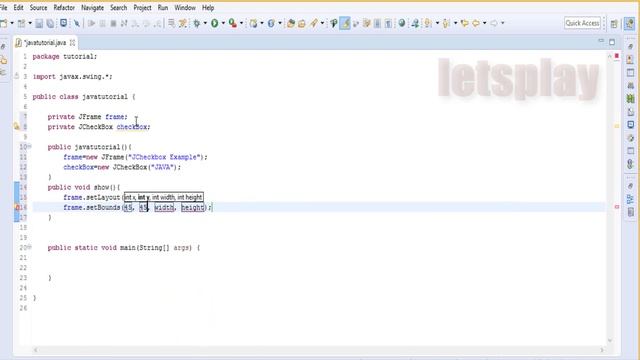Click the Next Annotation icon
This screenshot has width=640, height=360.
427,23
